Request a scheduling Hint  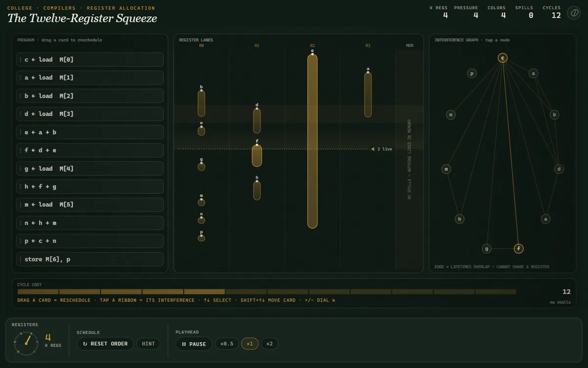click(x=148, y=343)
